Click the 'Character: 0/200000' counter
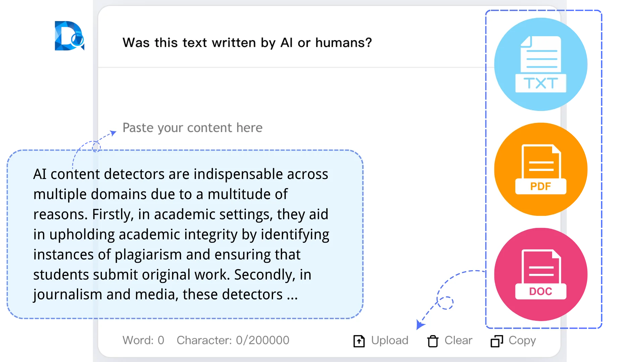The image size is (644, 362). [233, 340]
